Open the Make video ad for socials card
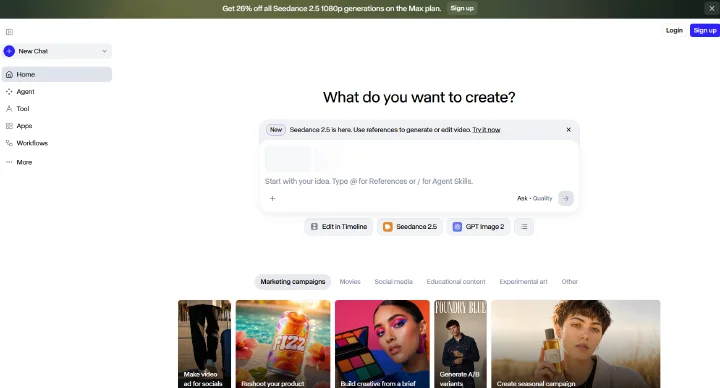Image resolution: width=720 pixels, height=388 pixels. click(x=204, y=344)
